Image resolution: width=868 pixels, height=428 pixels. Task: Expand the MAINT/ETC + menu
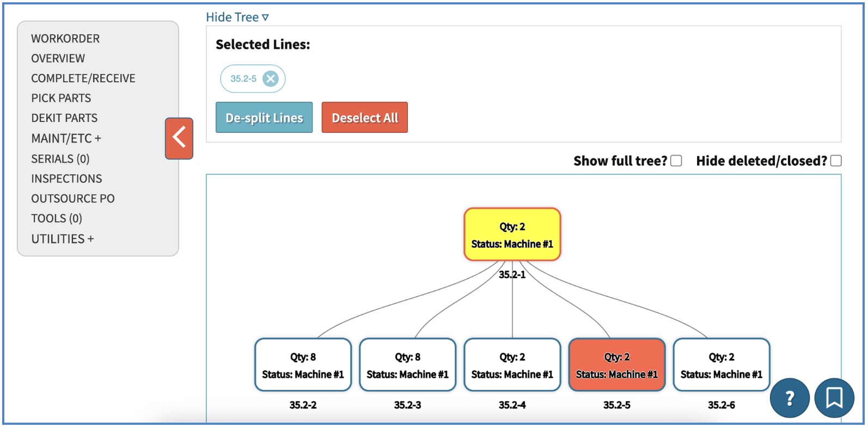[x=66, y=138]
